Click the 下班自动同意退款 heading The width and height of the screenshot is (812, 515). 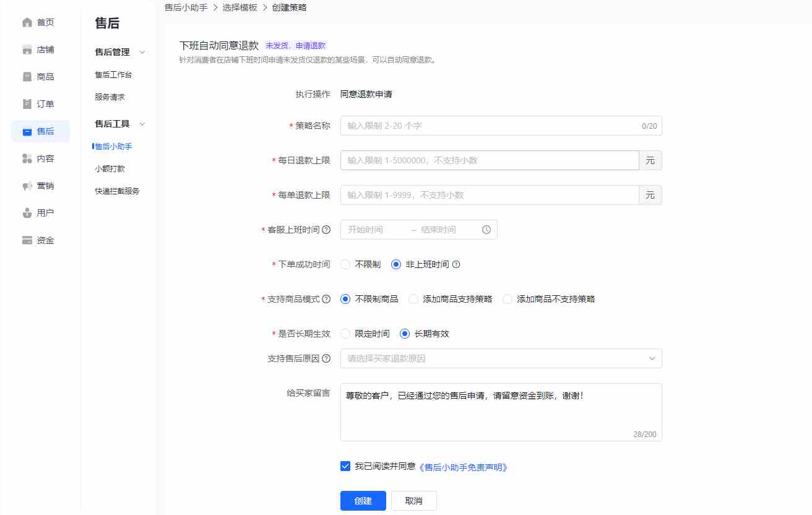click(x=218, y=45)
